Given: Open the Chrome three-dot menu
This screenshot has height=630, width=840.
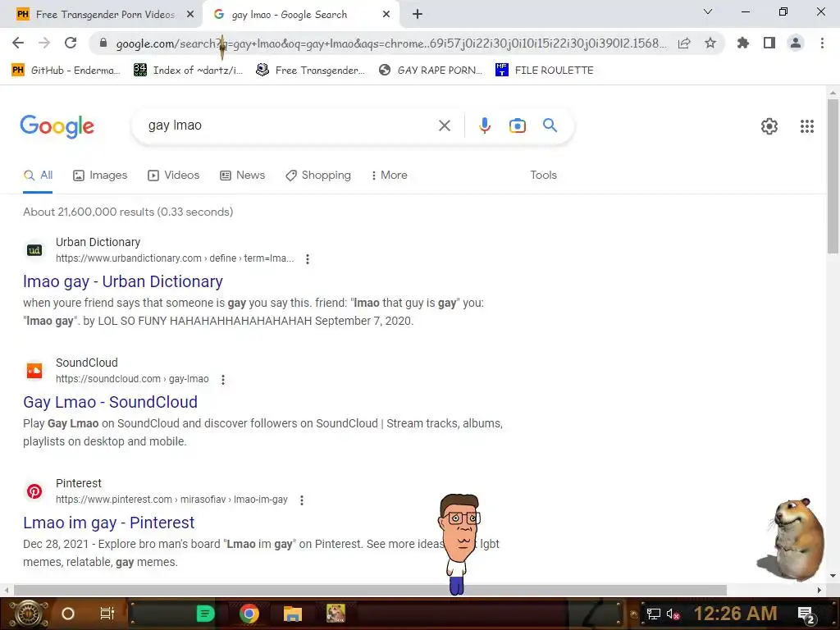Looking at the screenshot, I should coord(822,43).
